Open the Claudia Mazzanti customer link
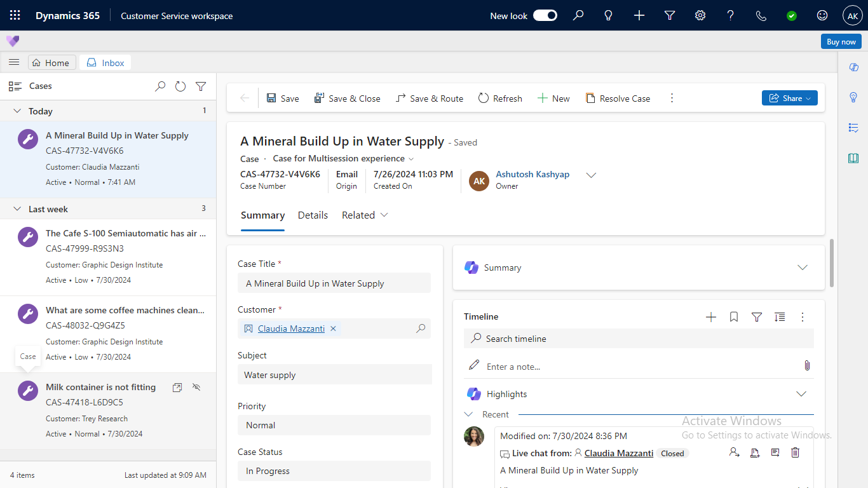Image resolution: width=868 pixels, height=488 pixels. [291, 329]
